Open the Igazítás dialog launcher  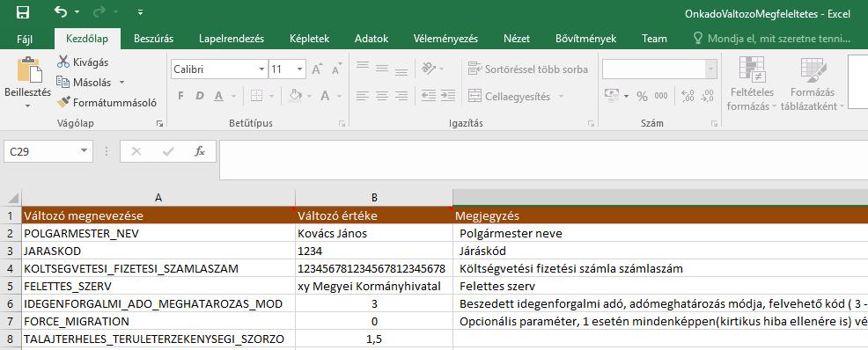click(591, 123)
